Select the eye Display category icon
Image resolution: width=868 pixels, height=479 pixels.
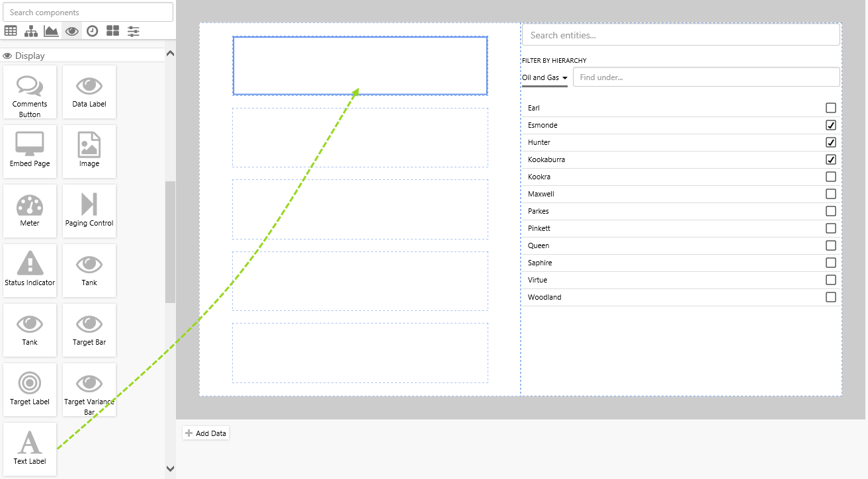pos(72,30)
